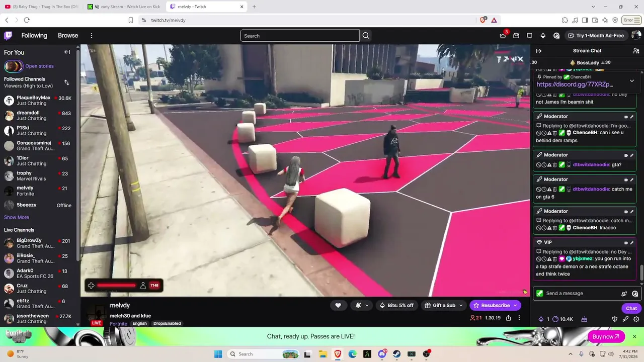The height and width of the screenshot is (362, 644).
Task: Open Brave Wallet icon in toolbar
Action: [595, 20]
